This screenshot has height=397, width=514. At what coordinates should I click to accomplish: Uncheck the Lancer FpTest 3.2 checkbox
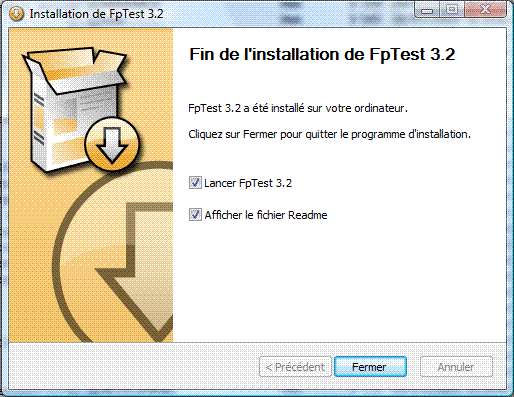click(x=195, y=183)
